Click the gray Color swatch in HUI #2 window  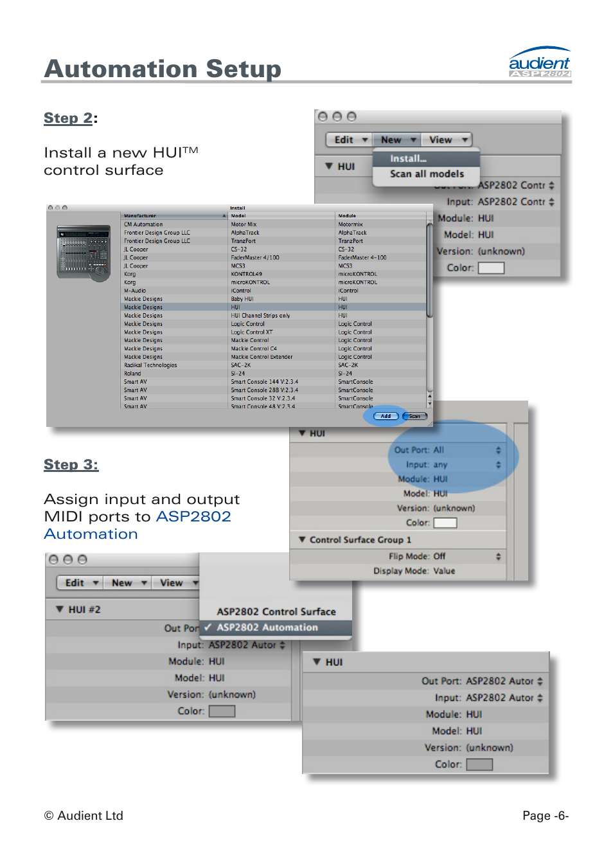click(222, 711)
